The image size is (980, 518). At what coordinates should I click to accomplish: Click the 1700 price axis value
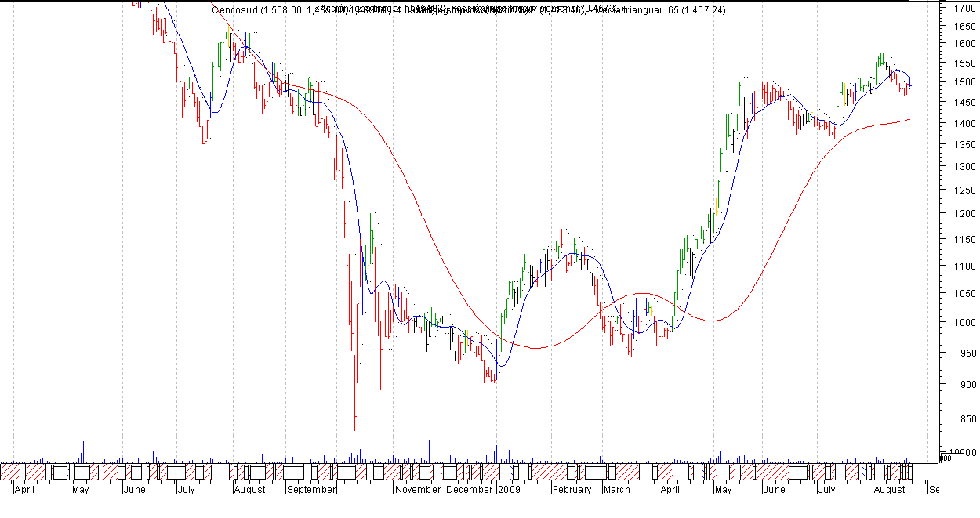pos(964,9)
